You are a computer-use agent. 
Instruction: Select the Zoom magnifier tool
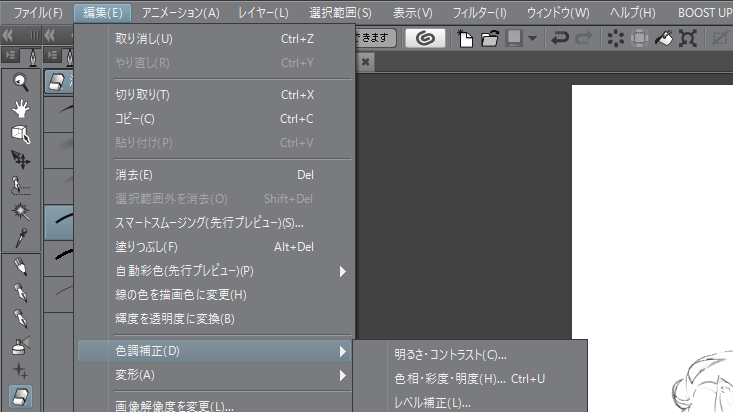[x=21, y=82]
